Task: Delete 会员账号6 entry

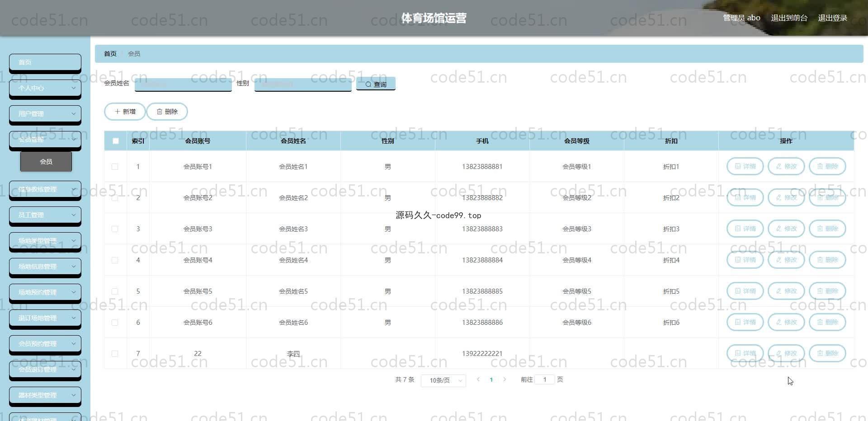Action: [x=827, y=322]
